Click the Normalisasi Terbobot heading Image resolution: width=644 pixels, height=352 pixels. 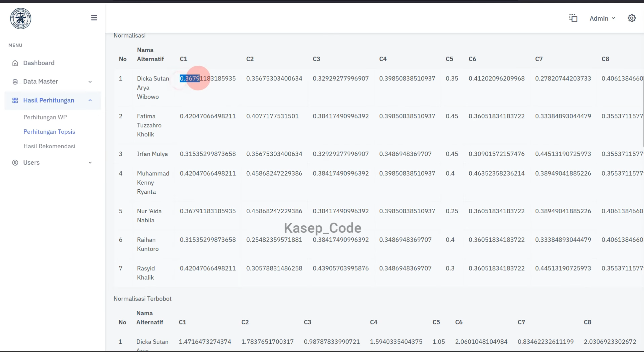pos(142,299)
